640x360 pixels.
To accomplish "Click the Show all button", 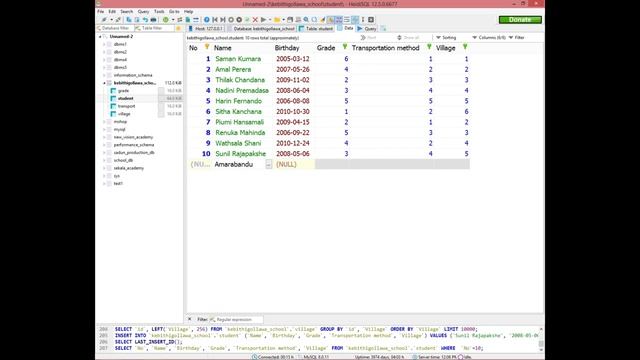I will [408, 38].
